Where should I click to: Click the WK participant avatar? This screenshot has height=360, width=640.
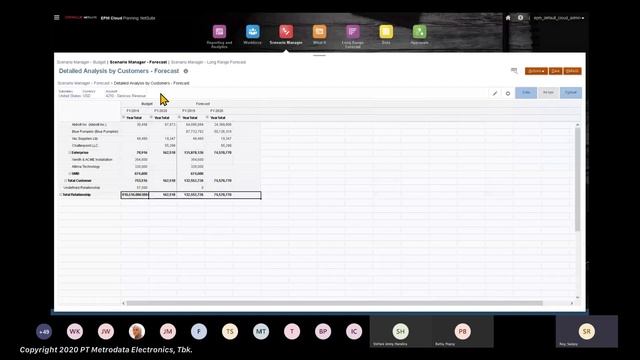tap(75, 331)
